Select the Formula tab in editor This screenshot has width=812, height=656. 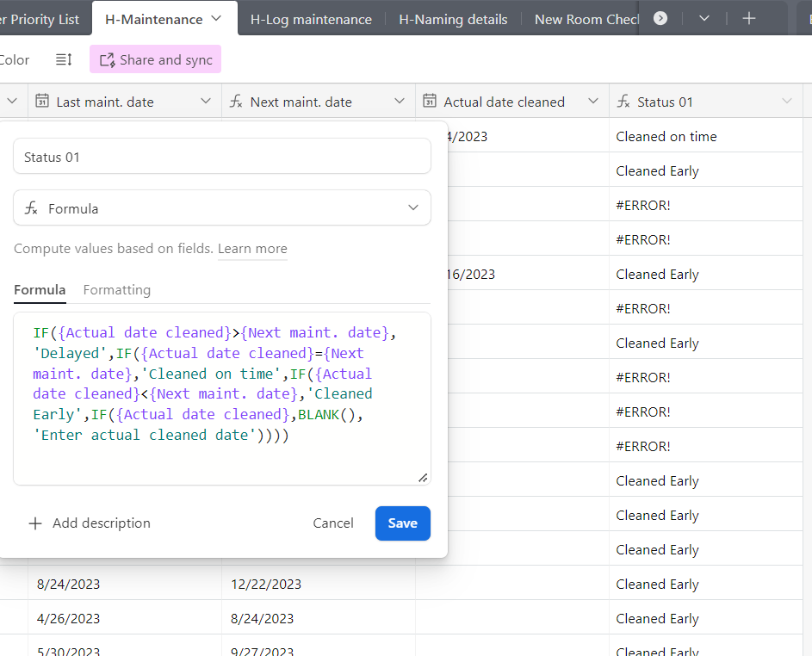tap(40, 290)
